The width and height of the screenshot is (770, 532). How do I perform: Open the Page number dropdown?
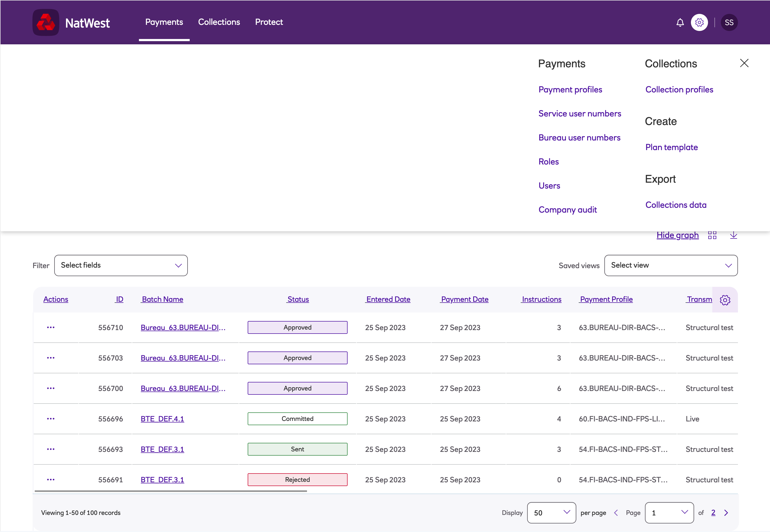tap(669, 513)
